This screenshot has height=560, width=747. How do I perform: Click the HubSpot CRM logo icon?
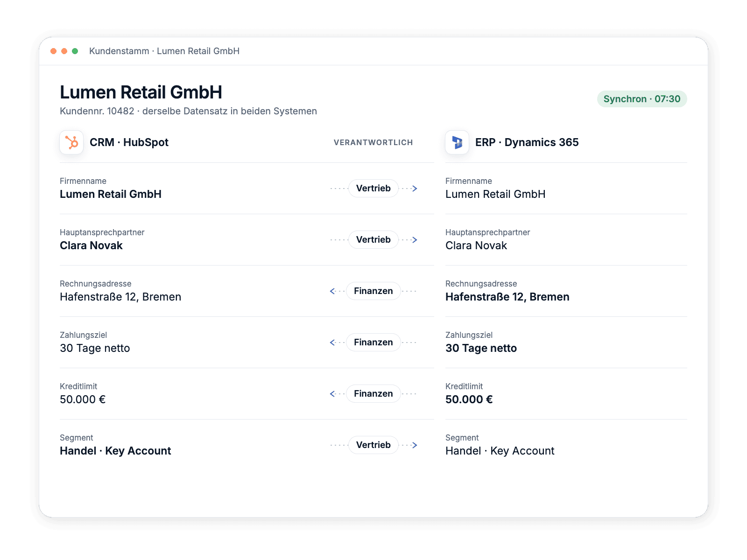pyautogui.click(x=71, y=142)
